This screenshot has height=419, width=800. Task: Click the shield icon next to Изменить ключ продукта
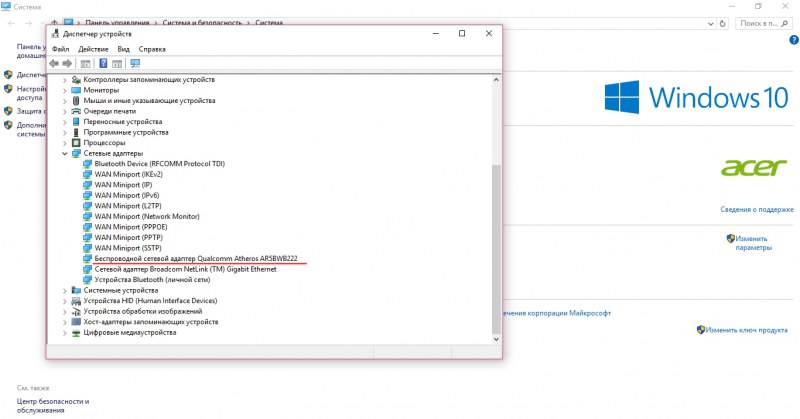[701, 330]
